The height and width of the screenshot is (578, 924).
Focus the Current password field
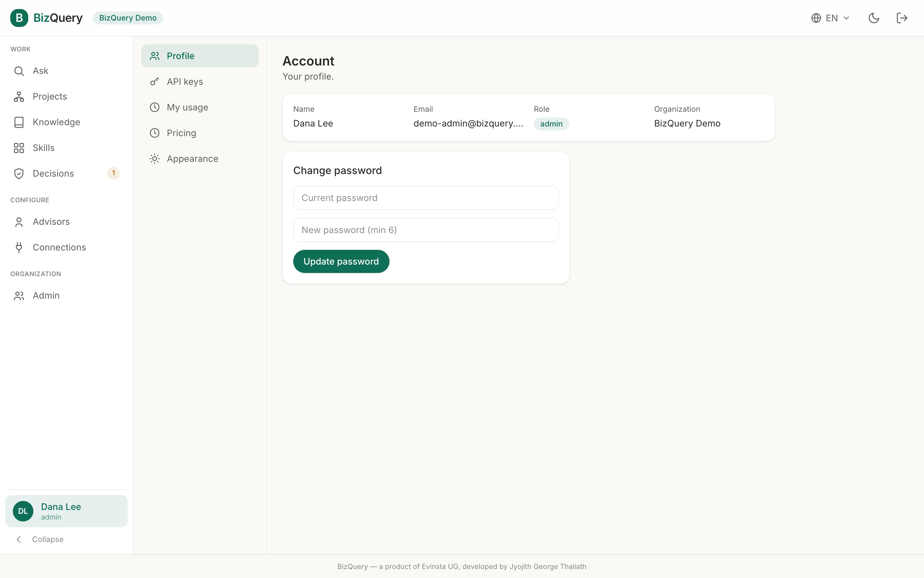(x=426, y=198)
